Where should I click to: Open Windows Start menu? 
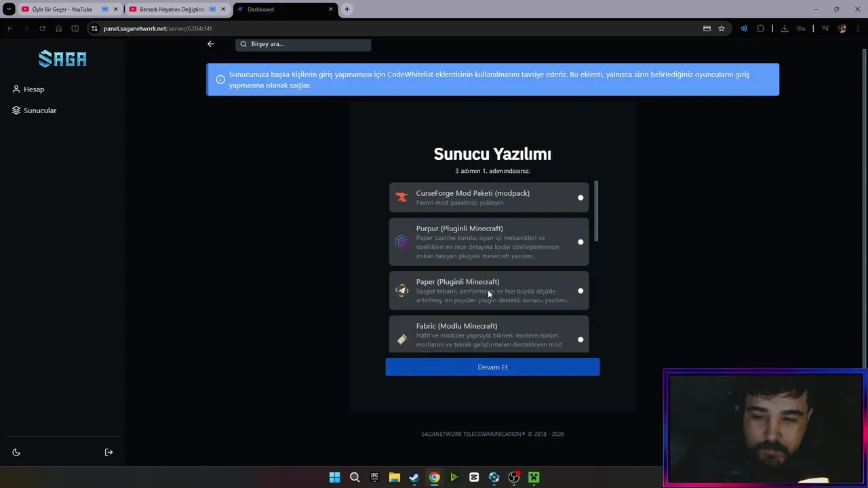[334, 477]
